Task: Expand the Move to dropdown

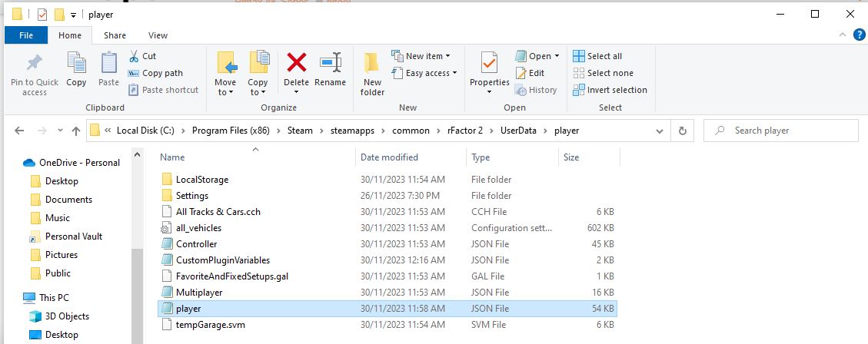Action: coord(225,92)
